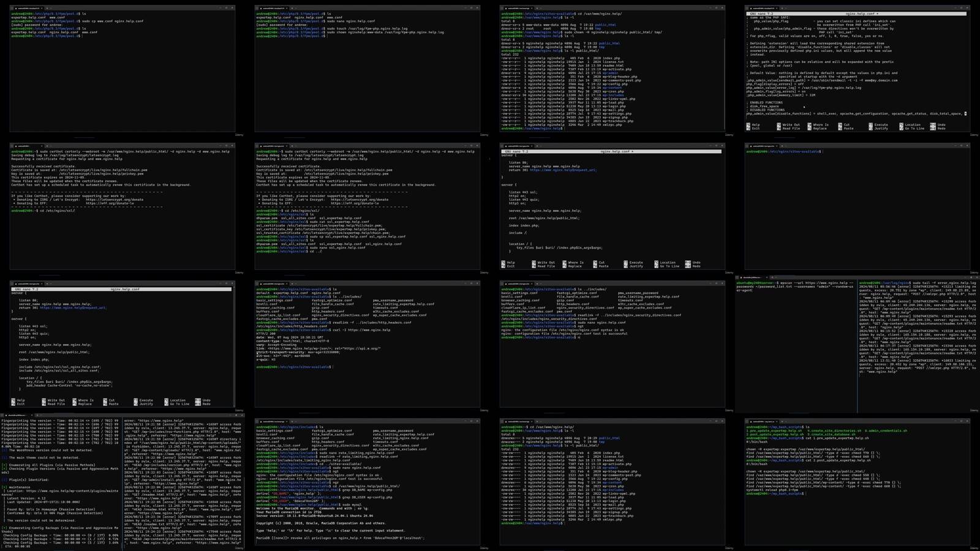Click the 'add_header Cache-Control' line in nano
This screenshot has height=551, width=980.
pyautogui.click(x=69, y=385)
